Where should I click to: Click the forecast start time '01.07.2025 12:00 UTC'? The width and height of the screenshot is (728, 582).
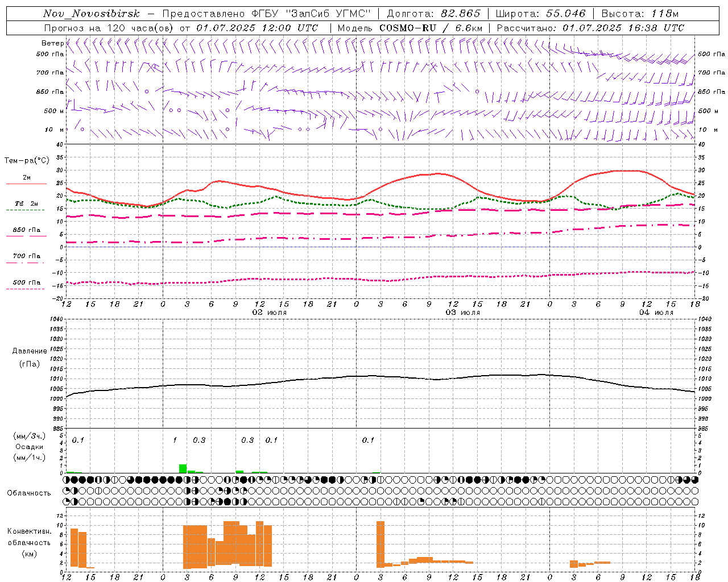click(257, 28)
